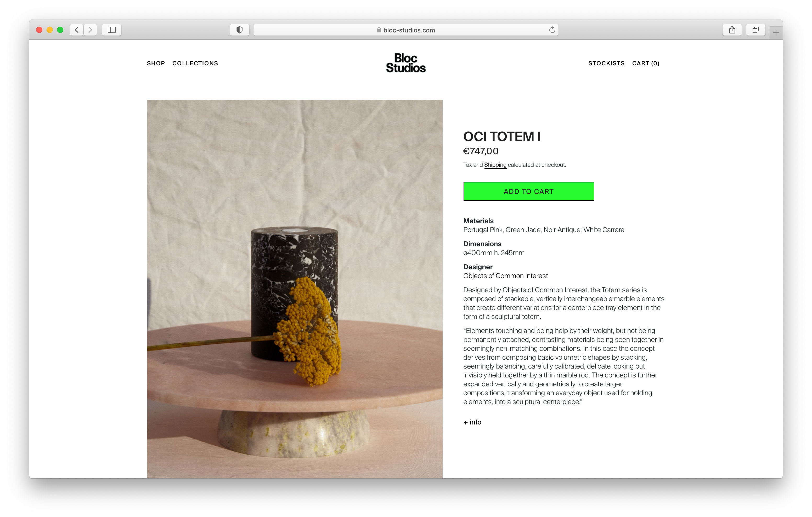Click the Bloc Studios logo

(x=406, y=63)
